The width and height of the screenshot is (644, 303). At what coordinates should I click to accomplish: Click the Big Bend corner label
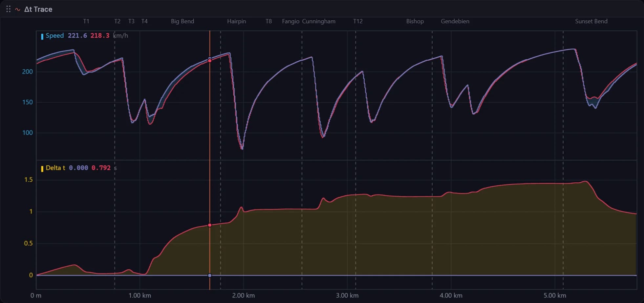coord(182,21)
